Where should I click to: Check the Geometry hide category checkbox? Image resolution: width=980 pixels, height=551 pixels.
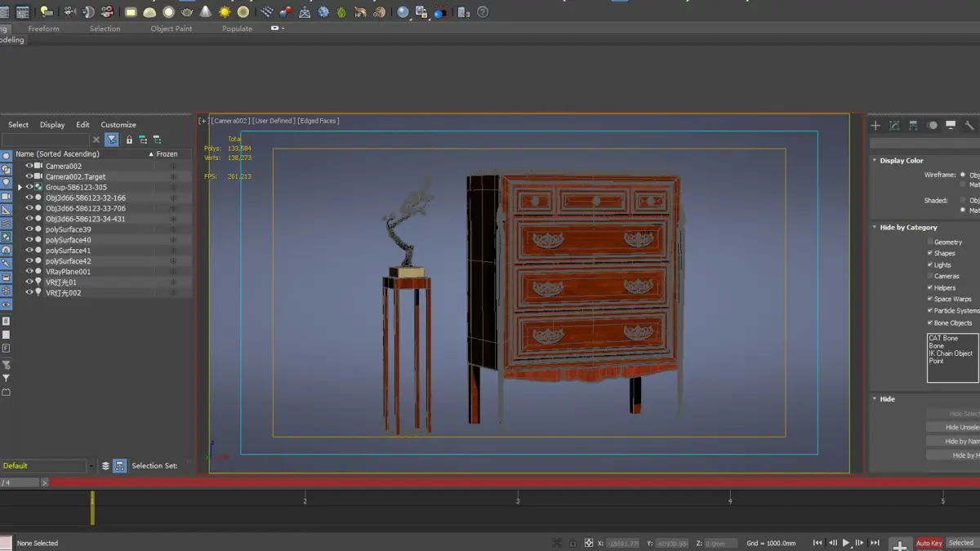point(929,242)
